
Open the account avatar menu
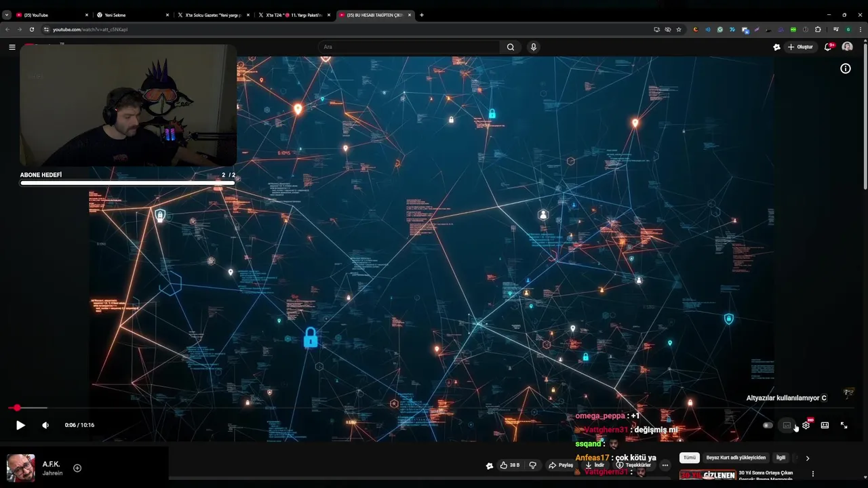coord(847,47)
